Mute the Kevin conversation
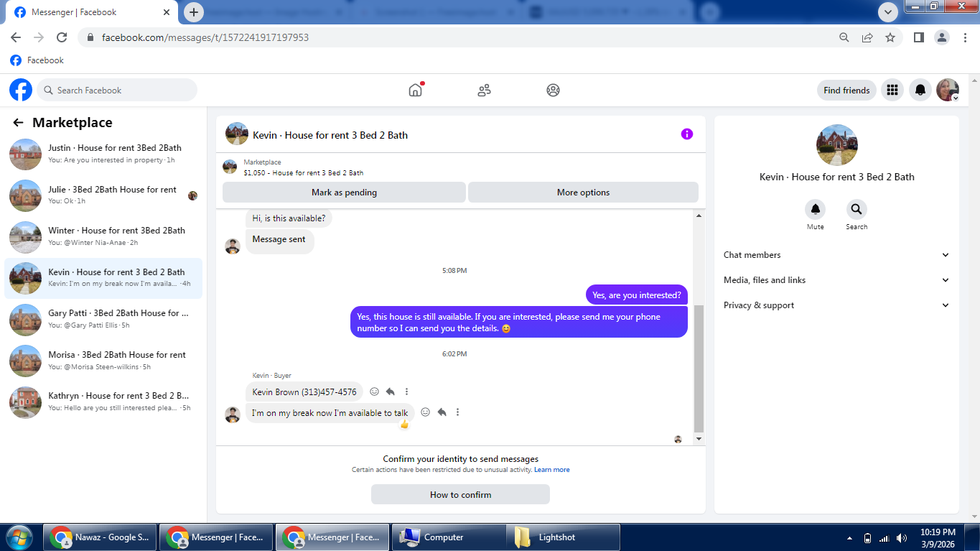The width and height of the screenshot is (980, 551). (x=816, y=210)
